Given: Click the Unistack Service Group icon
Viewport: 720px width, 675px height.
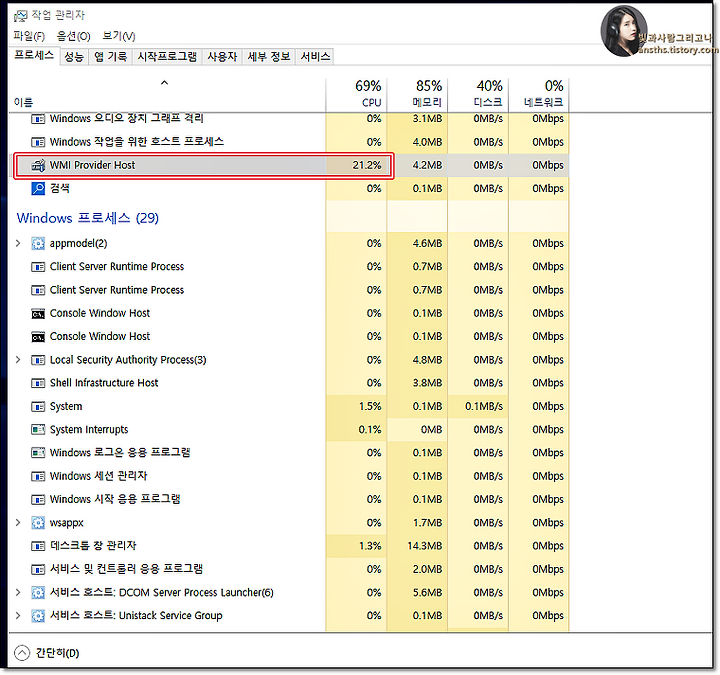Looking at the screenshot, I should click(38, 616).
